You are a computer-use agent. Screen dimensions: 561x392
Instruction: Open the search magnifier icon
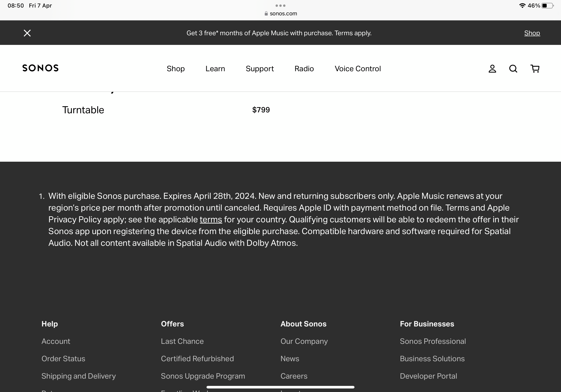[513, 69]
